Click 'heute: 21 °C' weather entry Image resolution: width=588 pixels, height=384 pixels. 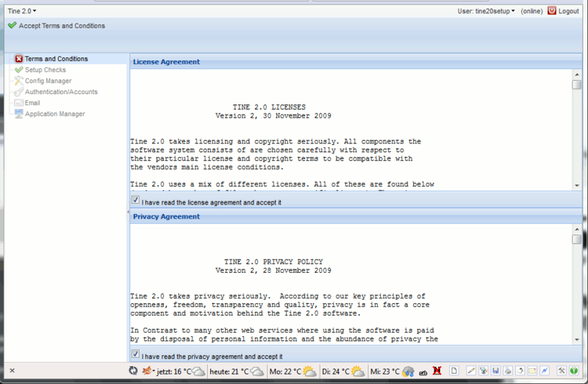236,371
